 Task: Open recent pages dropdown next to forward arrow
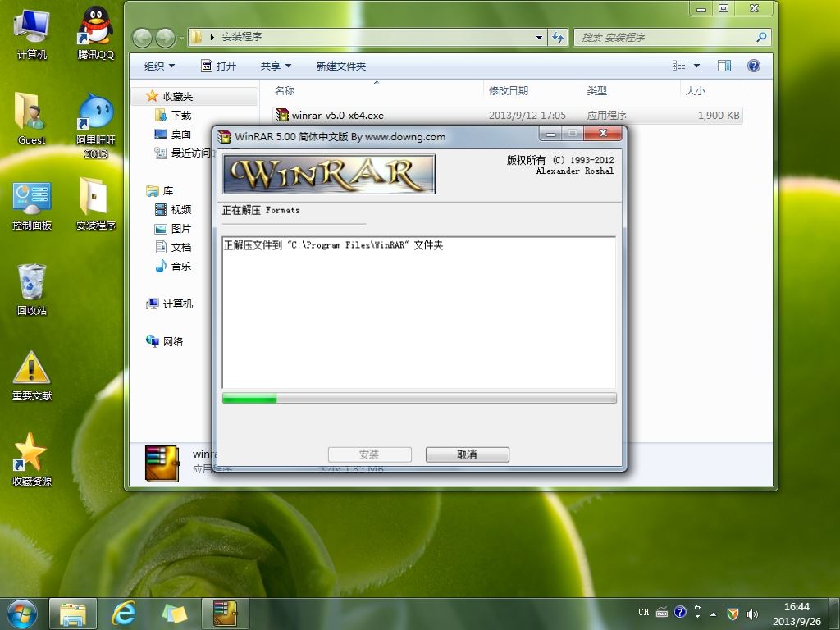[x=181, y=38]
